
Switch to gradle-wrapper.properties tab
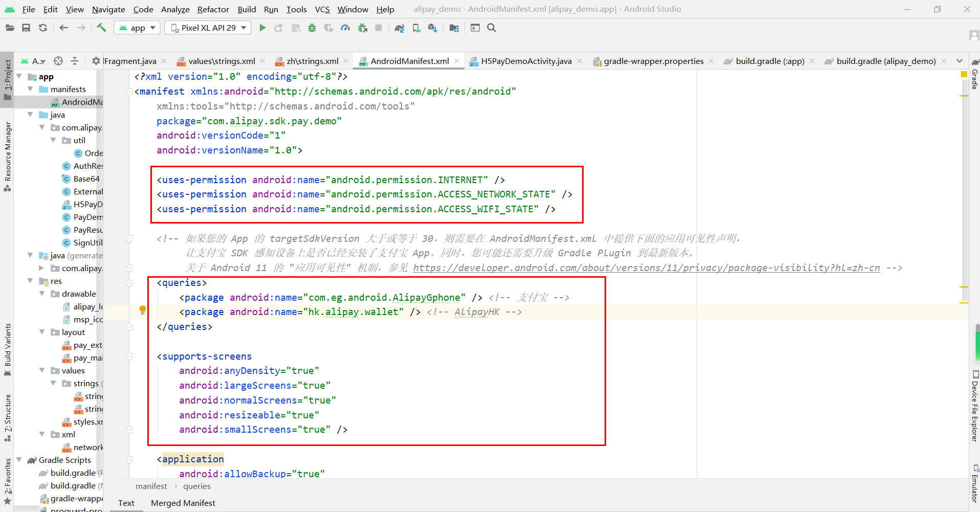(654, 61)
